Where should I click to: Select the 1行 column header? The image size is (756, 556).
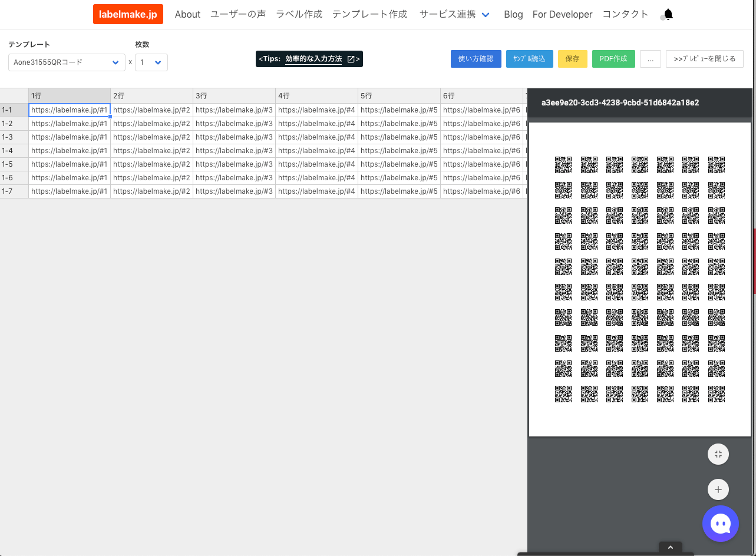69,95
